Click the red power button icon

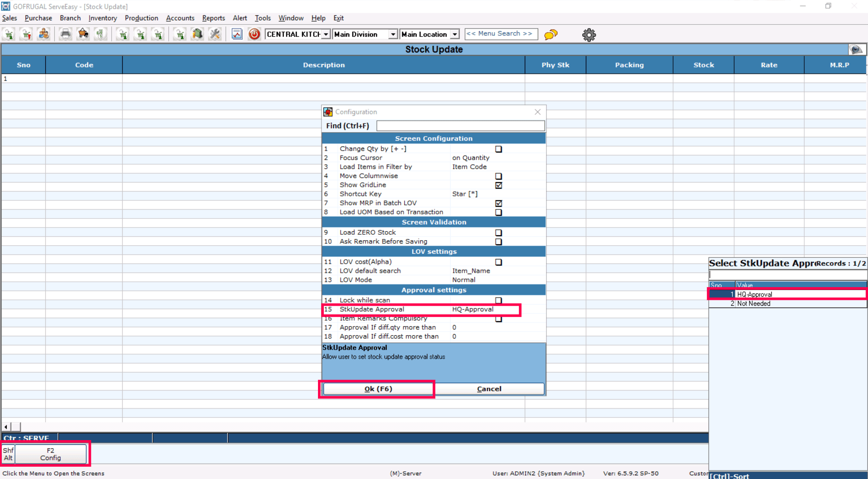254,34
